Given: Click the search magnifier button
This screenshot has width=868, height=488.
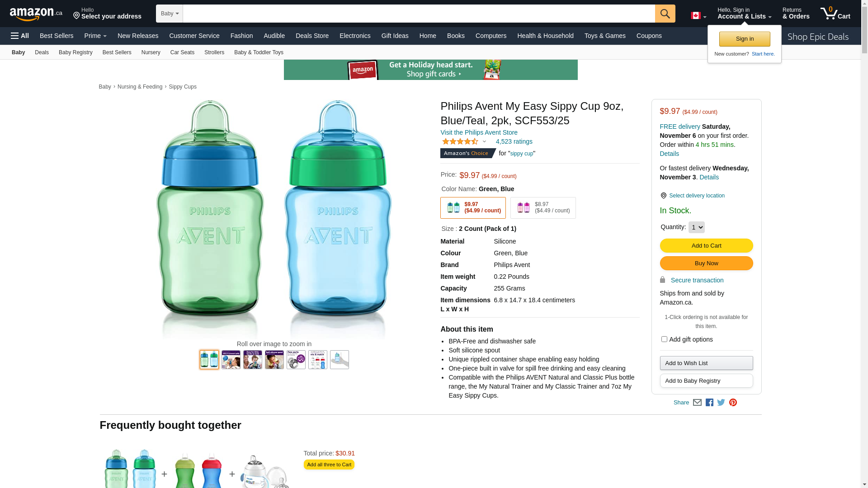Looking at the screenshot, I should [x=665, y=14].
